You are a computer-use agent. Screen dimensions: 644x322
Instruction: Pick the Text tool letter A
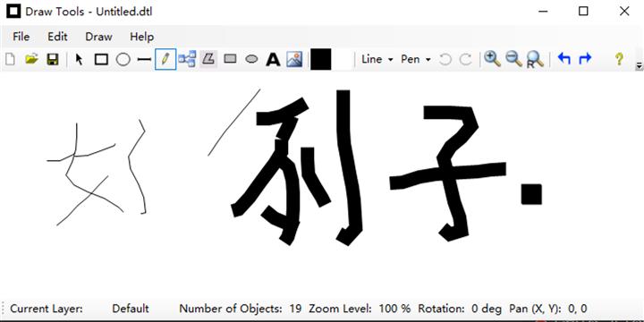coord(273,60)
